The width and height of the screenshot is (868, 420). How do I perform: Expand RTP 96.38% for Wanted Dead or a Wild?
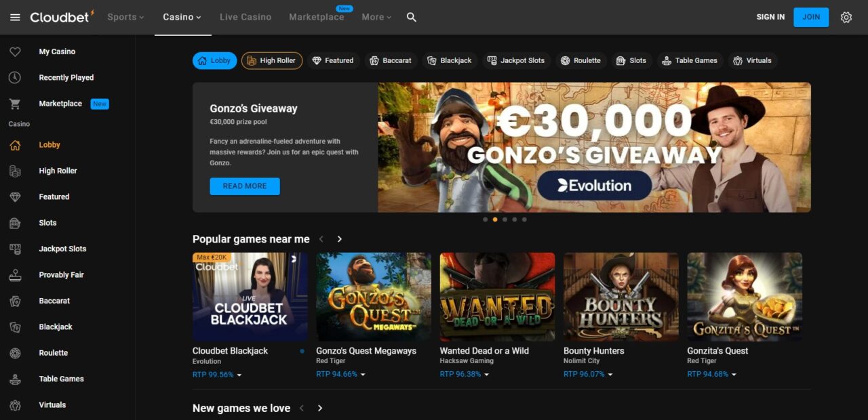point(465,375)
